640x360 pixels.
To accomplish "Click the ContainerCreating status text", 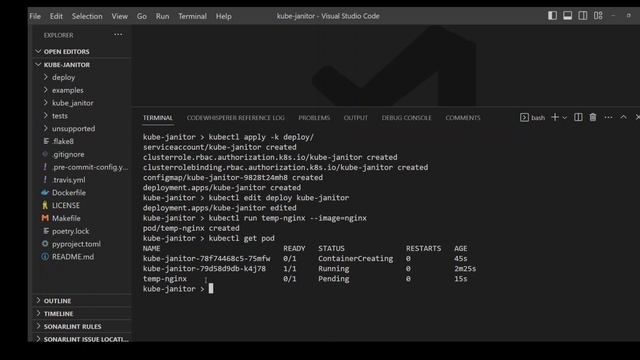I will click(356, 258).
